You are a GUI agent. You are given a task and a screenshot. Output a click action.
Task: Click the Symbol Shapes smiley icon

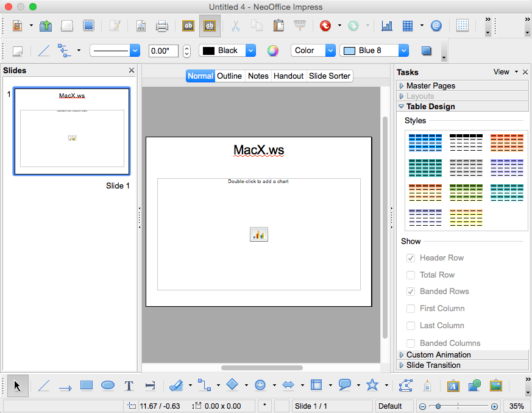pos(260,385)
